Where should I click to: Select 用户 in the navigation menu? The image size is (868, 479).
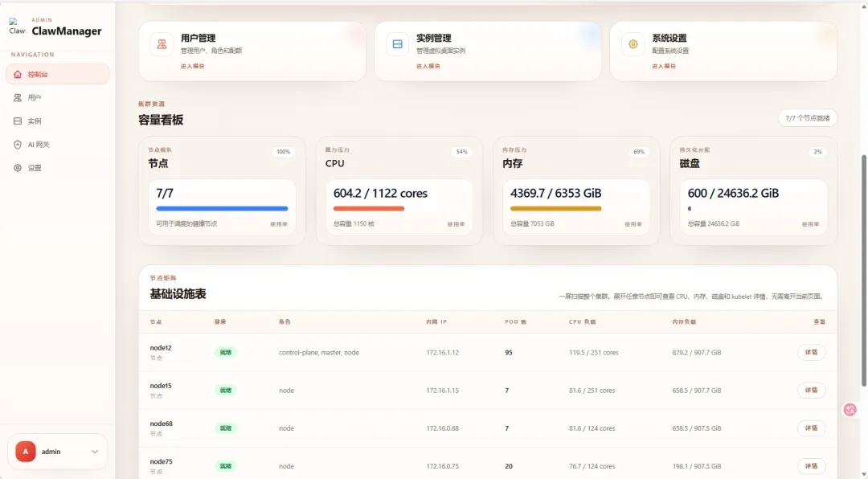(33, 97)
